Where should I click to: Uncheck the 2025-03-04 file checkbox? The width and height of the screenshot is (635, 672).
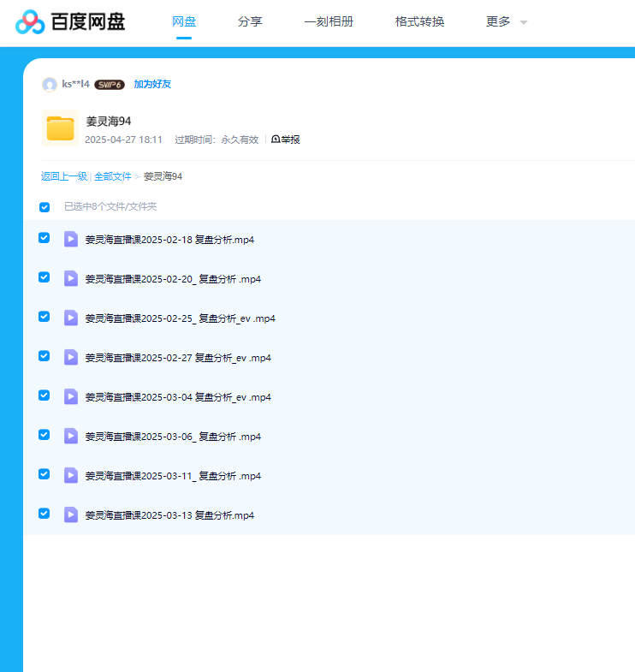(45, 395)
